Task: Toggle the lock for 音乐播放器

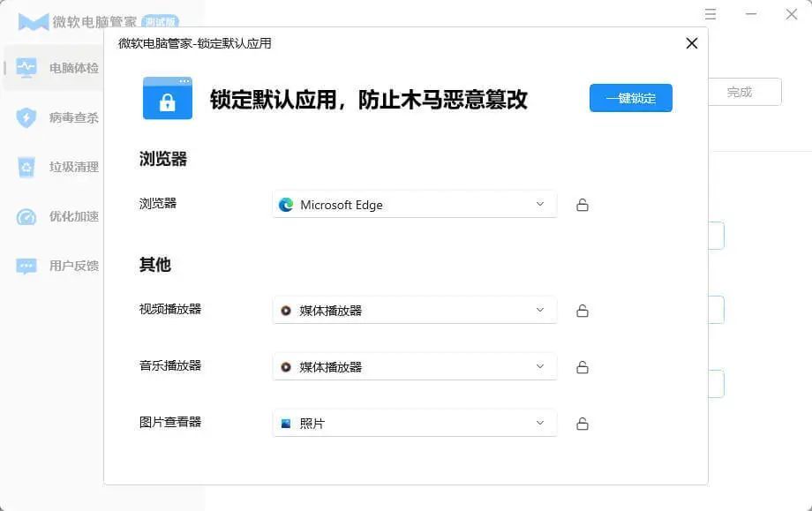Action: pyautogui.click(x=583, y=367)
